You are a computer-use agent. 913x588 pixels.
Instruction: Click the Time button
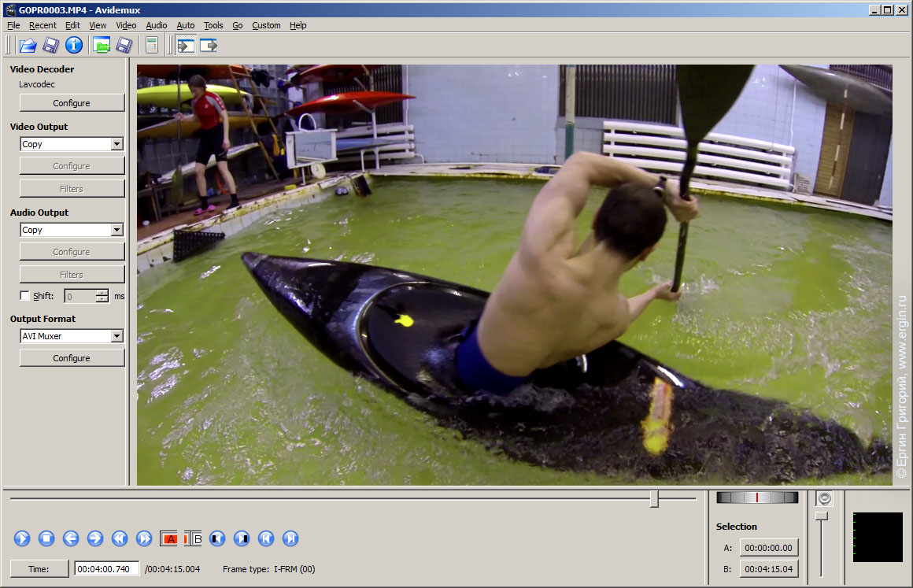click(39, 569)
